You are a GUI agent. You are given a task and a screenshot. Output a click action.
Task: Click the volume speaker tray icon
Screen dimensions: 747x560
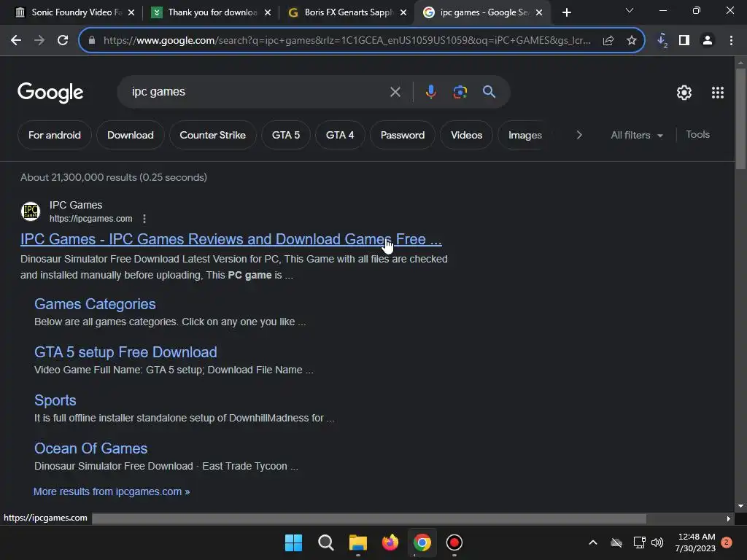click(x=657, y=542)
